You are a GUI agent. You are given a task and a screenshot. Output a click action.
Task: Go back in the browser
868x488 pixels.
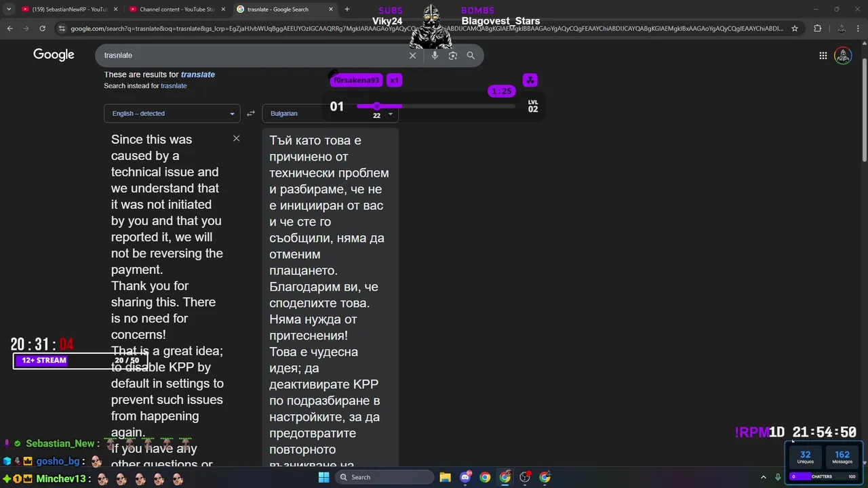coord(9,28)
